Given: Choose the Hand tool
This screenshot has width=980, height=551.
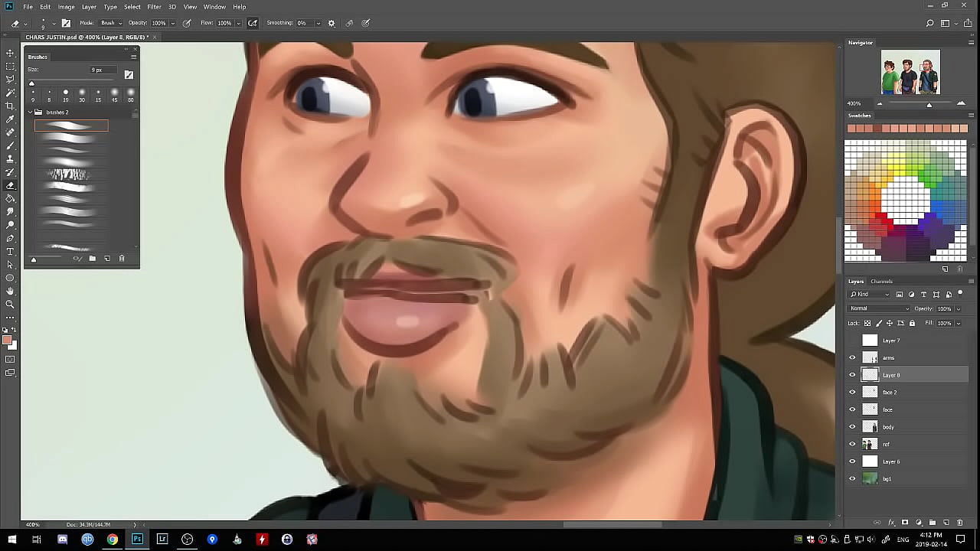Looking at the screenshot, I should tap(10, 291).
